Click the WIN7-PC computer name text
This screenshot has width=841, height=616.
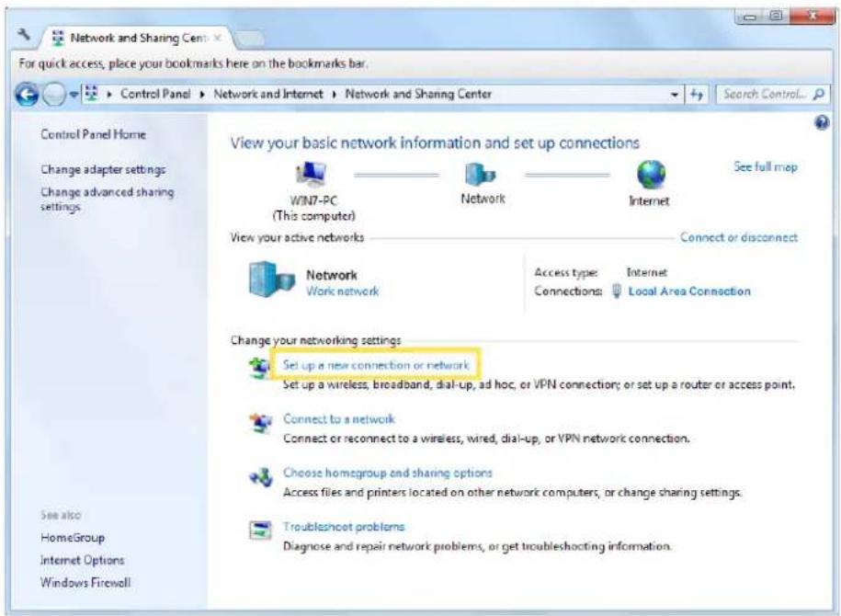click(x=313, y=200)
